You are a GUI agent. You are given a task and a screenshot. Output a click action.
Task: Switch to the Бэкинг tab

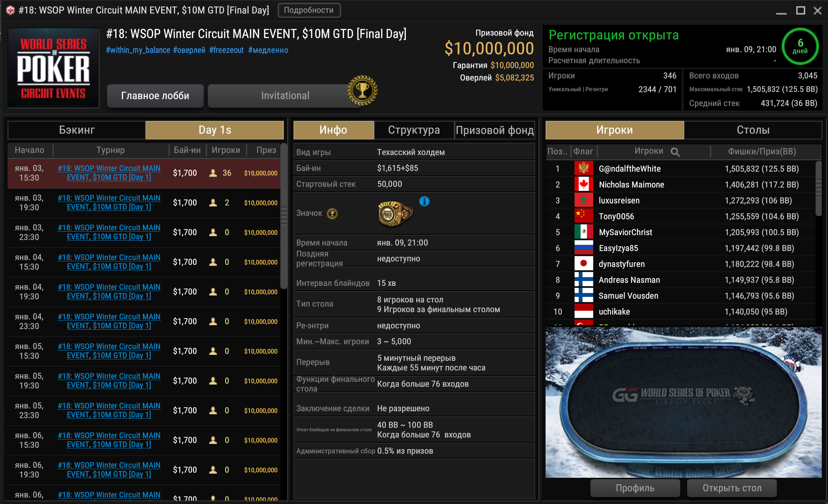coord(77,130)
